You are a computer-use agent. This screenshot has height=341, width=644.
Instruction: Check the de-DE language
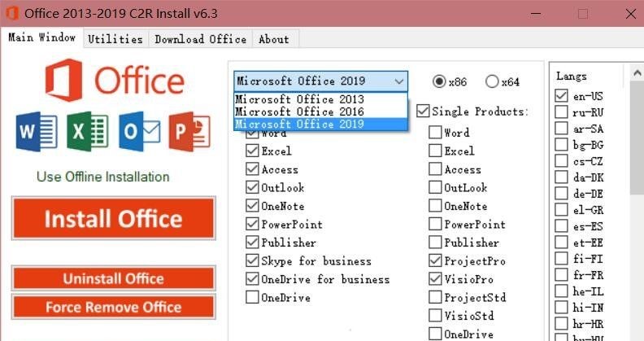(561, 193)
